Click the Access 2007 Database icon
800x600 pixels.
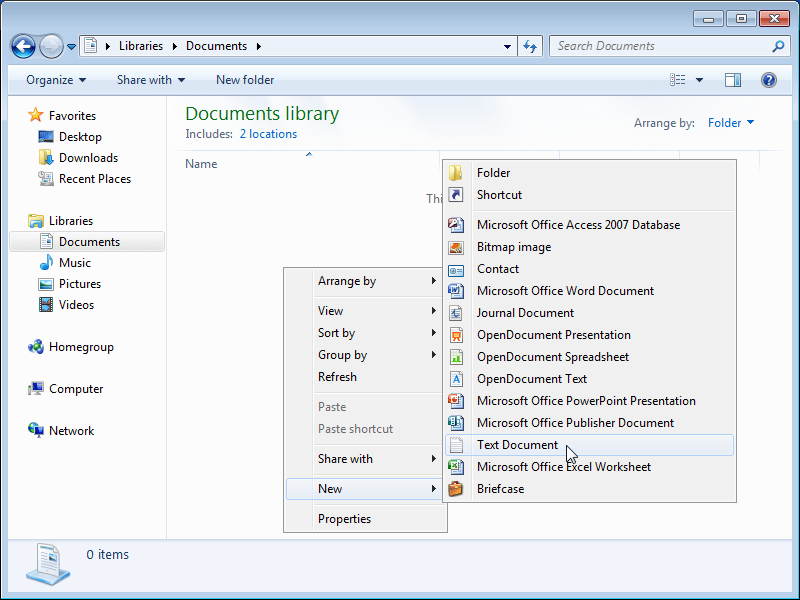tap(456, 225)
